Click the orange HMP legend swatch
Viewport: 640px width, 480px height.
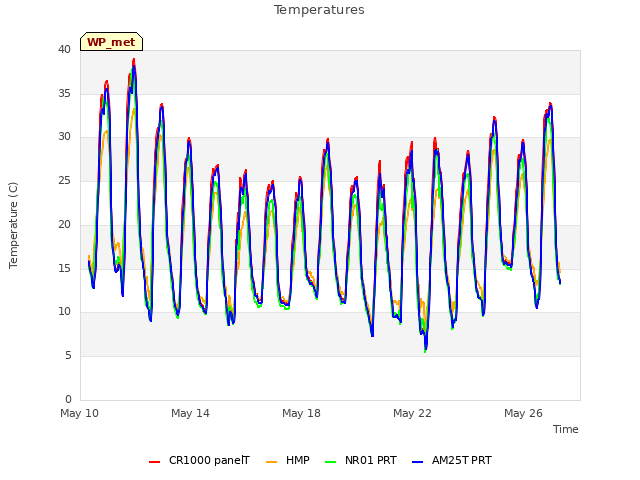[271, 462]
